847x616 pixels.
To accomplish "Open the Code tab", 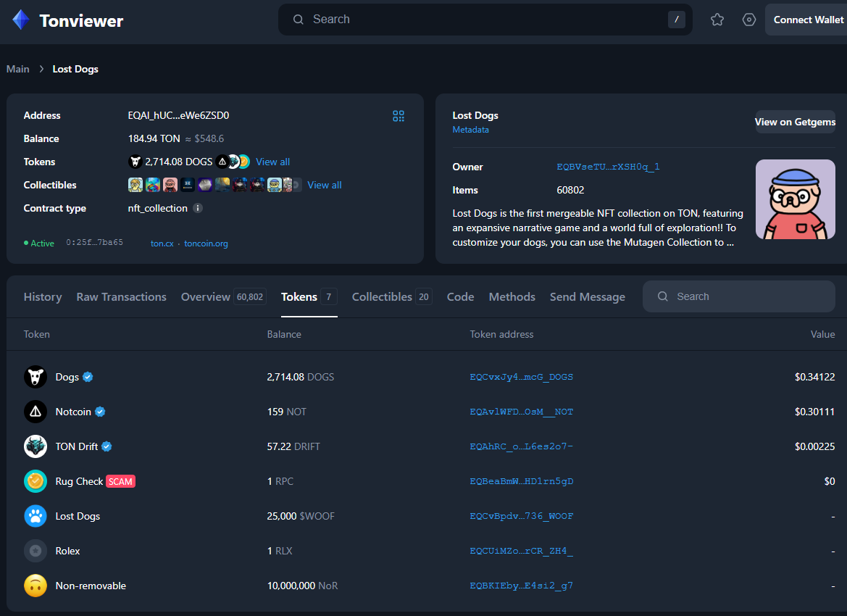I will (x=460, y=296).
